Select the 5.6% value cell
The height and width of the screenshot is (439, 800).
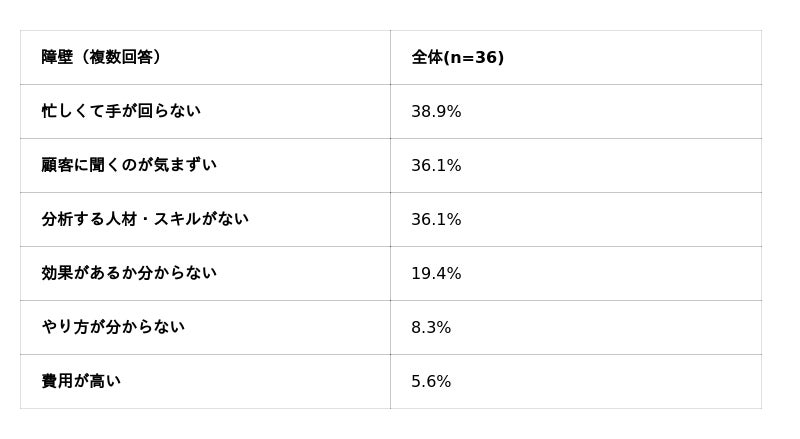coord(431,381)
